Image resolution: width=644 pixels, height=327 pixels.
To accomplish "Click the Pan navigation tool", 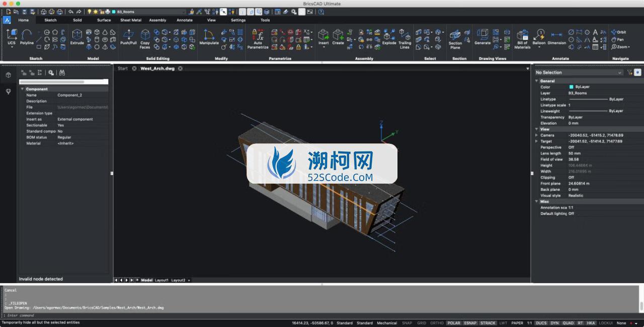I will point(617,39).
